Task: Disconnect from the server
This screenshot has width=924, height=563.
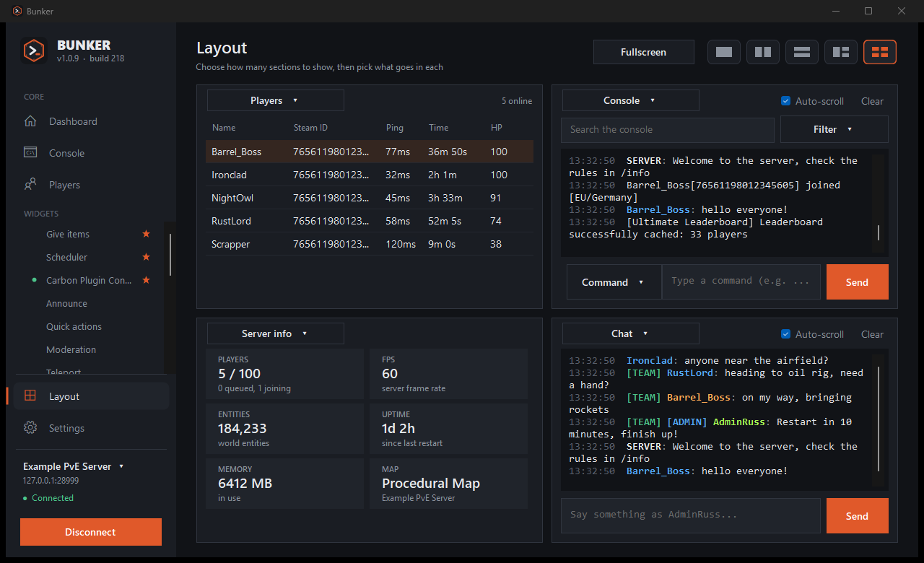Action: [x=91, y=532]
